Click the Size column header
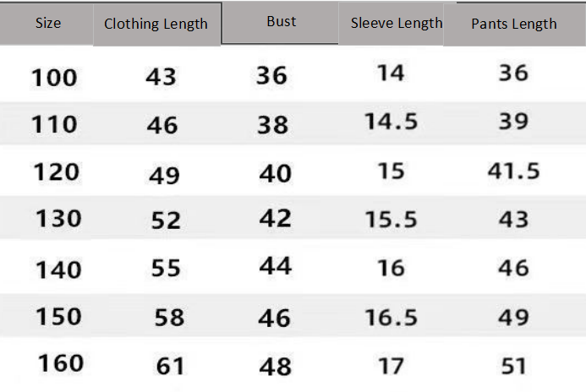586x392 pixels. click(x=48, y=23)
